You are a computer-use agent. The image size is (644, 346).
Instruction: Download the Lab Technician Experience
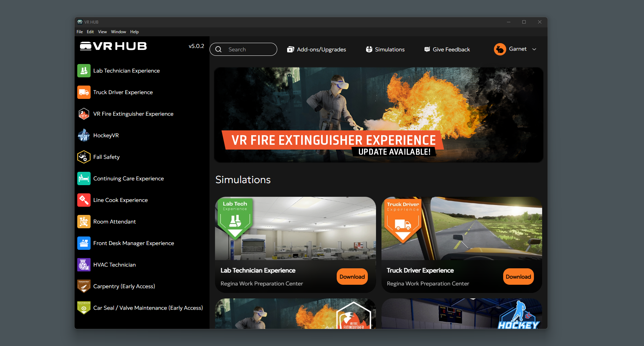point(352,277)
